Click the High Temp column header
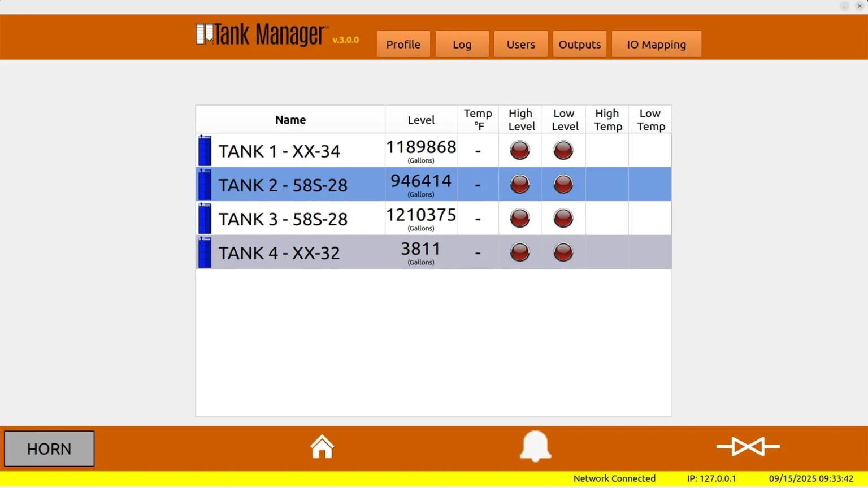The image size is (868, 488). [607, 120]
